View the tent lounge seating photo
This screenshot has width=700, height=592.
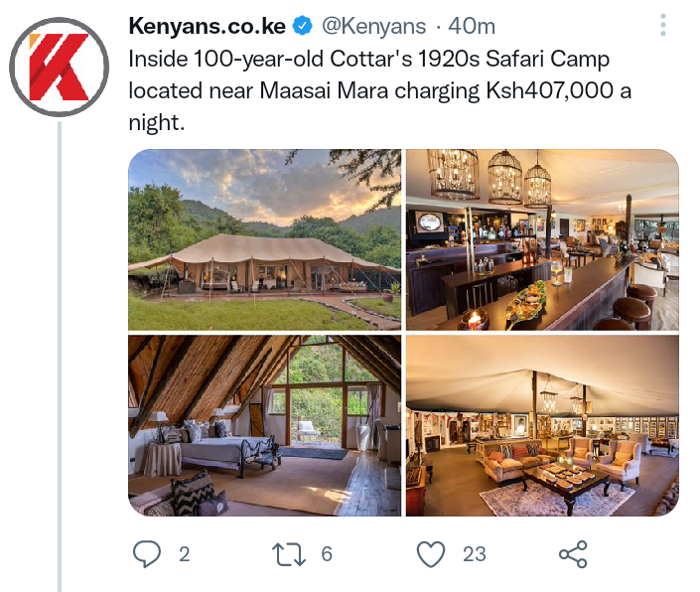pyautogui.click(x=542, y=426)
